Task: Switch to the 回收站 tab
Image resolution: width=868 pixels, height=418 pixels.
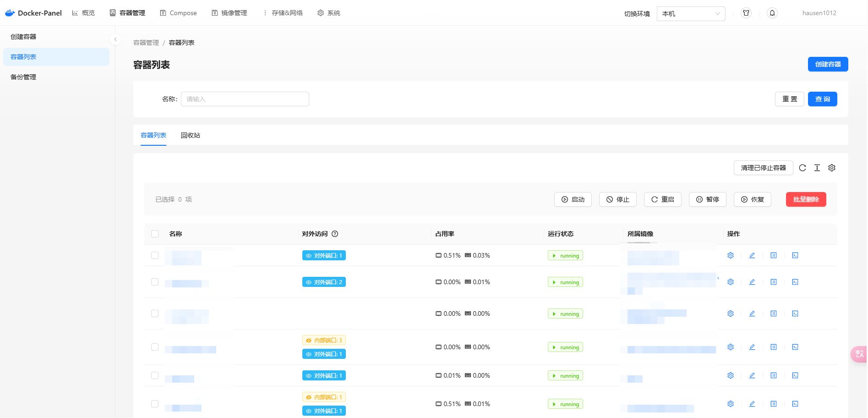Action: tap(190, 135)
